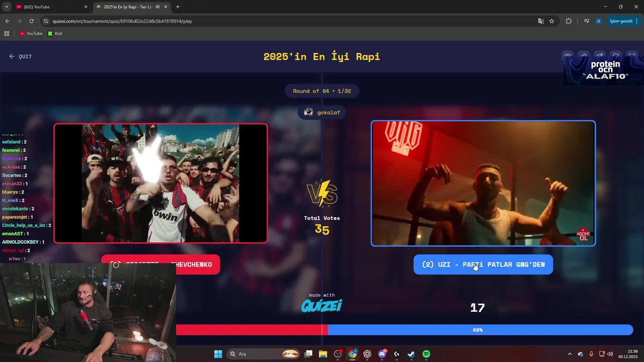Click chat username ARNOLDGOKBEY
Image resolution: width=644 pixels, height=362 pixels.
[x=21, y=242]
